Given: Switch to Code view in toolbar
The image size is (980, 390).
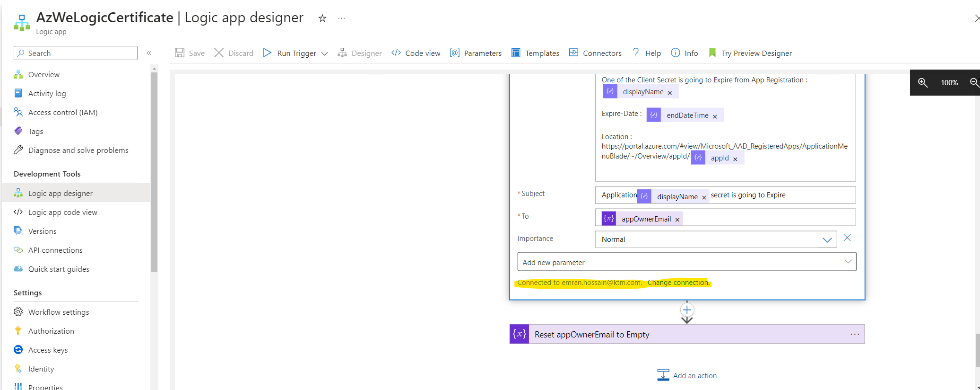Looking at the screenshot, I should (x=416, y=53).
